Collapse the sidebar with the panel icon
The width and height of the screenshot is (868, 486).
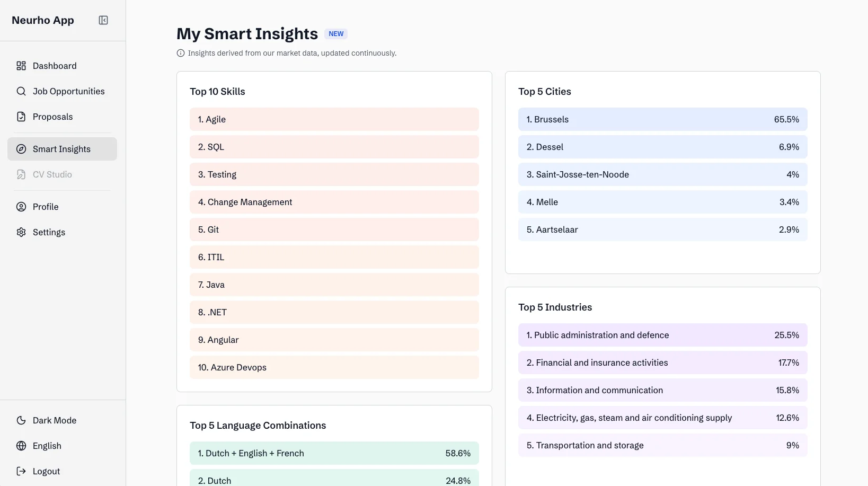[103, 20]
